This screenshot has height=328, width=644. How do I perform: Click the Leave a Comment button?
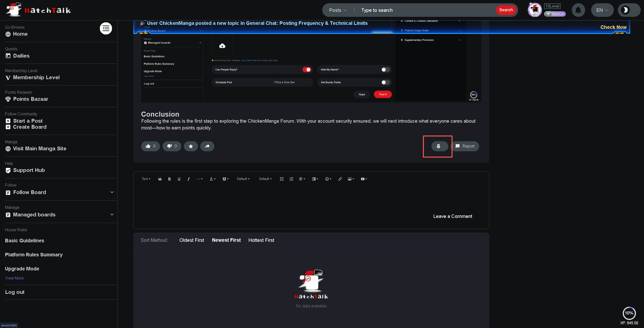click(x=453, y=216)
